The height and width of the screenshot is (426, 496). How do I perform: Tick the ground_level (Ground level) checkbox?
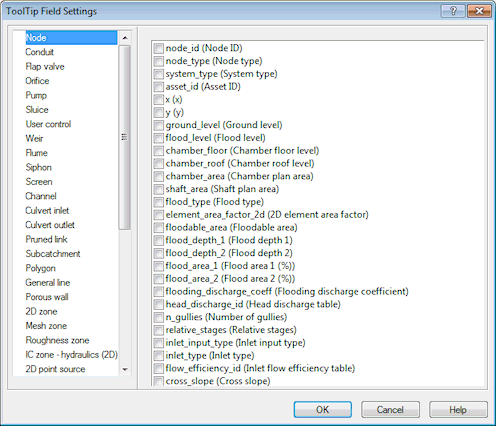[x=158, y=125]
